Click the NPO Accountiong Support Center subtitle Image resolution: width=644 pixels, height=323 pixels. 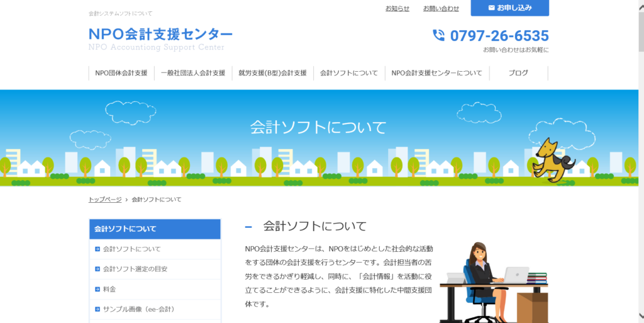click(x=157, y=47)
